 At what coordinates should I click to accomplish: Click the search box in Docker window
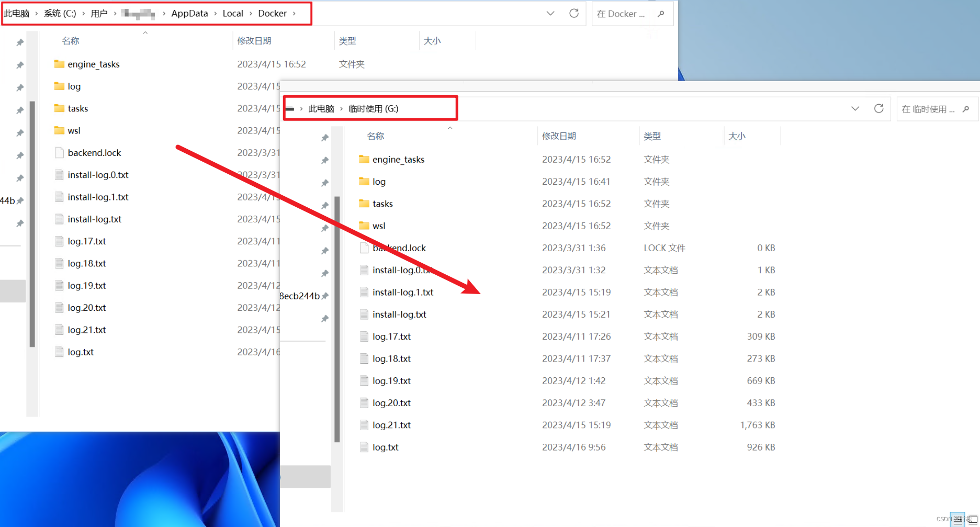pyautogui.click(x=632, y=14)
